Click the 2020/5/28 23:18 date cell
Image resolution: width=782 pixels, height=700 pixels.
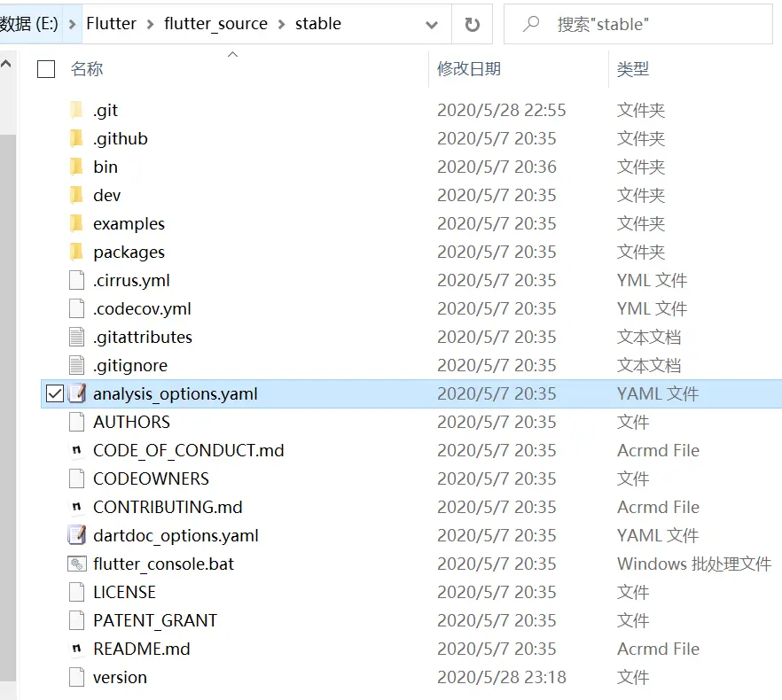pyautogui.click(x=502, y=677)
